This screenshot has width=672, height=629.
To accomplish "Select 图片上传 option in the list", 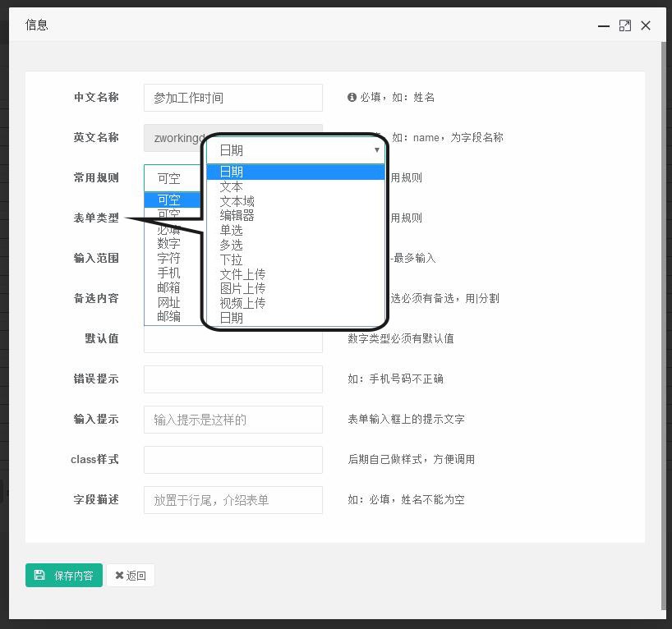I will pyautogui.click(x=242, y=288).
